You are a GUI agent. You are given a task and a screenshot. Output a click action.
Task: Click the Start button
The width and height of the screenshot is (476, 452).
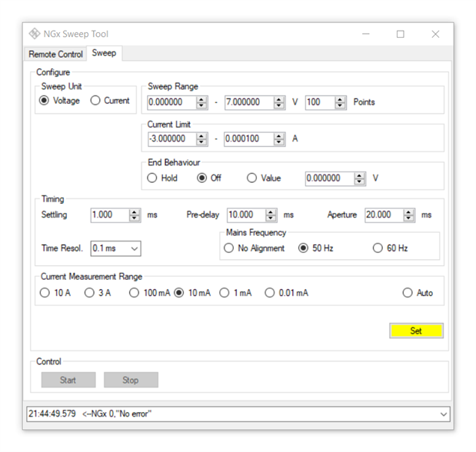tap(68, 380)
